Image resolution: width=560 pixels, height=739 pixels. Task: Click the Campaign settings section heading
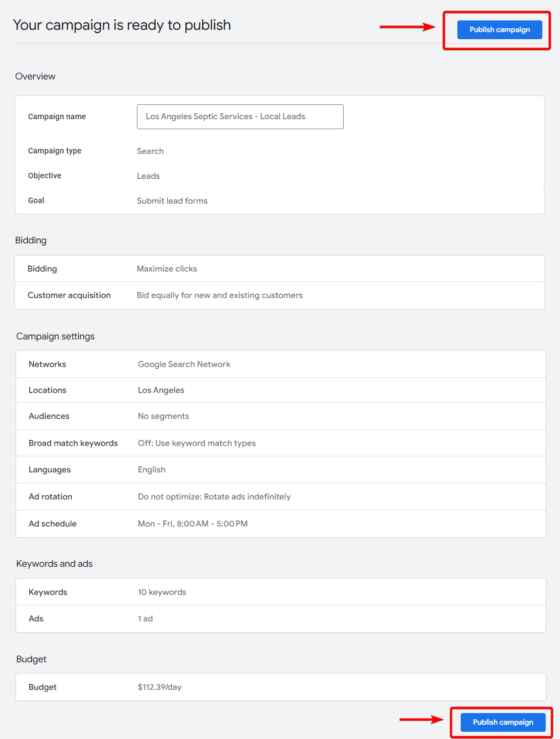pos(55,336)
